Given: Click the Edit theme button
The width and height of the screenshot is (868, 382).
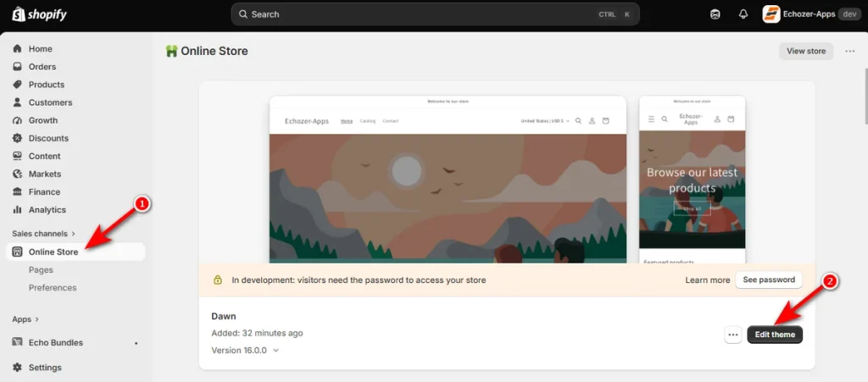Looking at the screenshot, I should click(x=775, y=335).
